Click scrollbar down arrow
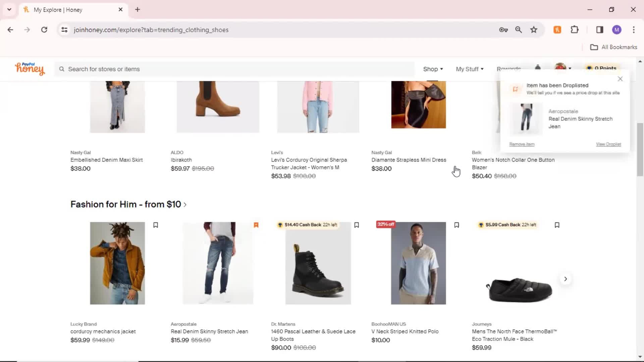644x362 pixels. [640, 357]
